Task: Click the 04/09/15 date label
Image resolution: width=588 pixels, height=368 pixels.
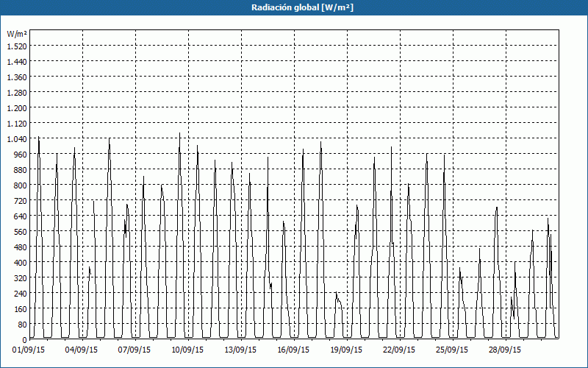Action: point(82,350)
